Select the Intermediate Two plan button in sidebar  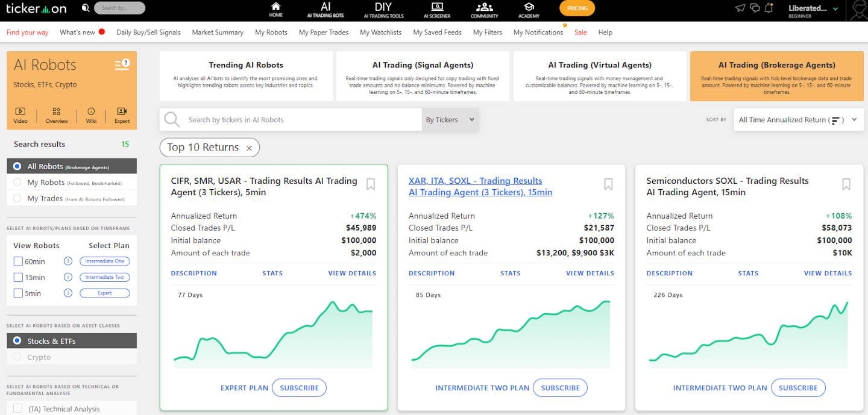pos(105,277)
